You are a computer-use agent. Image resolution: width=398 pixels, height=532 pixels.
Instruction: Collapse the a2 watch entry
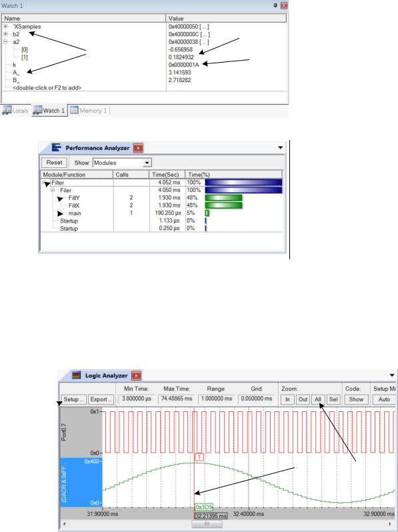pos(5,42)
